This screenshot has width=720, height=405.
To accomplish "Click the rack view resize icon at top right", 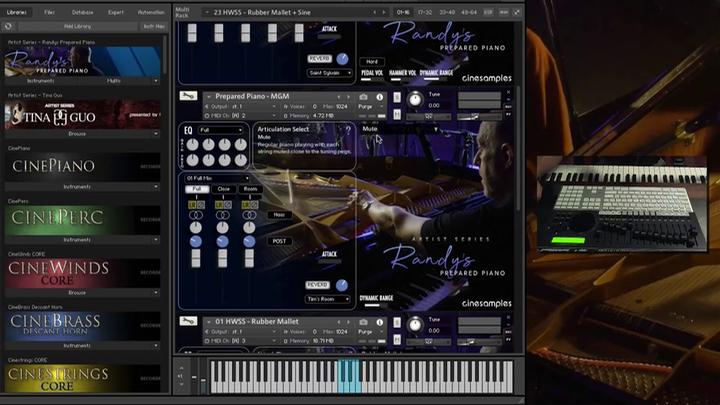I will click(x=517, y=12).
